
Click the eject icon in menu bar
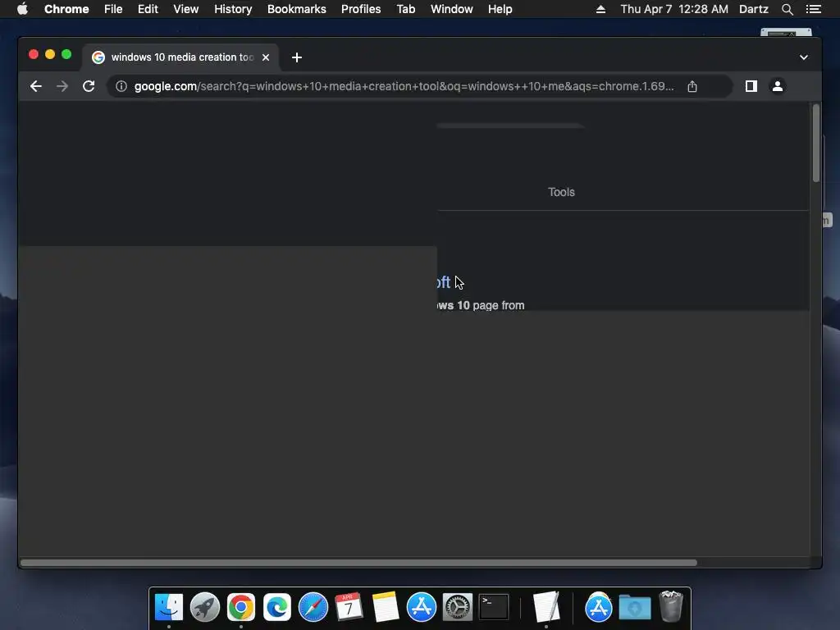pyautogui.click(x=600, y=9)
